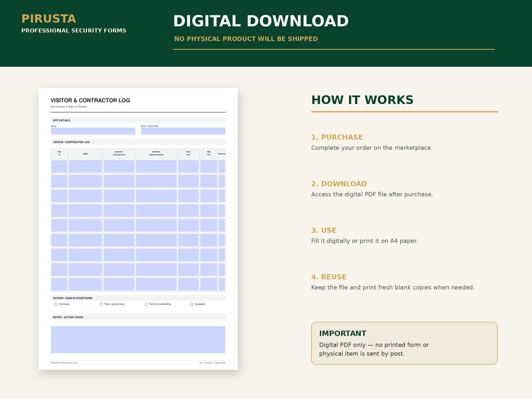532x399 pixels.
Task: Tick the "Exit time outstanding" checkbox
Action: pyautogui.click(x=146, y=304)
